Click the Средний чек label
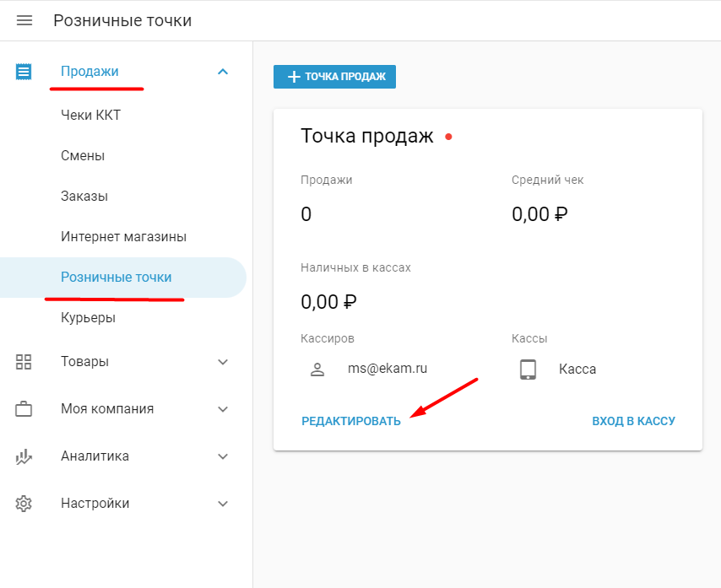 point(548,180)
